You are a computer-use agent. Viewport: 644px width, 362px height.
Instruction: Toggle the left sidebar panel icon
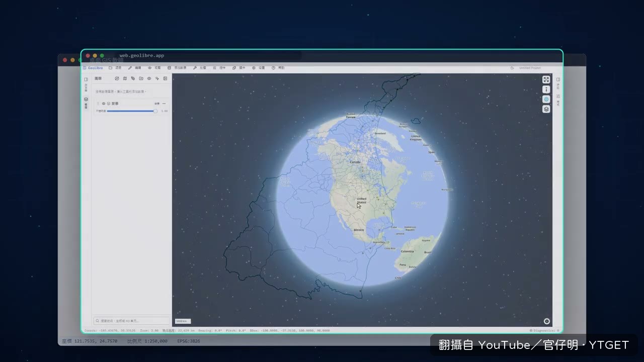86,79
